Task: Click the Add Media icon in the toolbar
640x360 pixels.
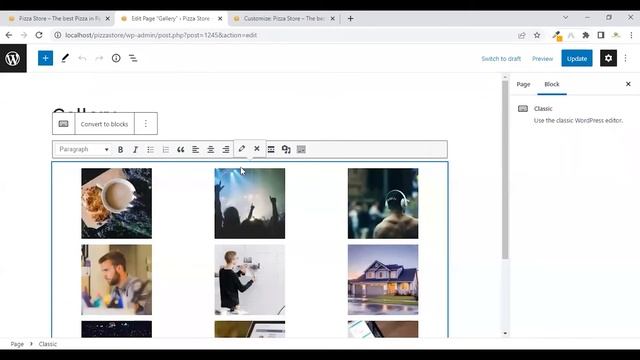Action: [x=286, y=150]
